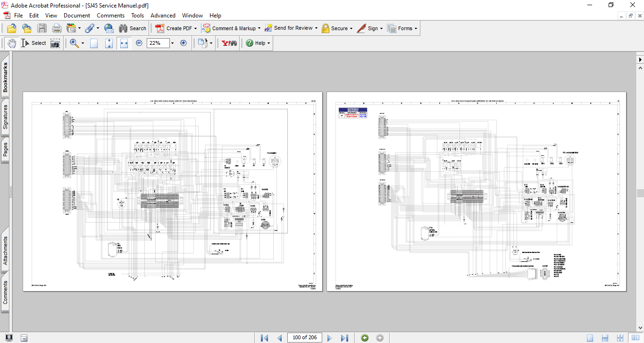Viewport: 644px width, 343px height.
Task: Click the zoom out minus button
Action: [x=139, y=43]
